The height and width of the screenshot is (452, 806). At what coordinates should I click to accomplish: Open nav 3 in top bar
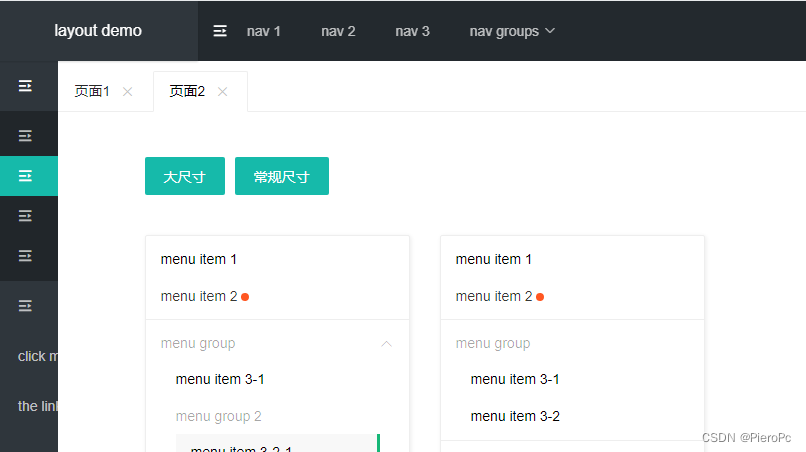[412, 31]
